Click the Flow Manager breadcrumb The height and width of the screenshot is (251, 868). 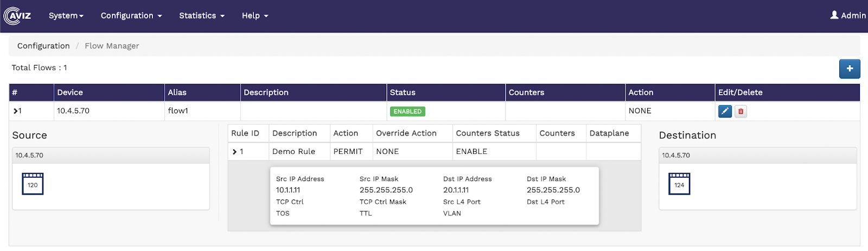[x=112, y=46]
